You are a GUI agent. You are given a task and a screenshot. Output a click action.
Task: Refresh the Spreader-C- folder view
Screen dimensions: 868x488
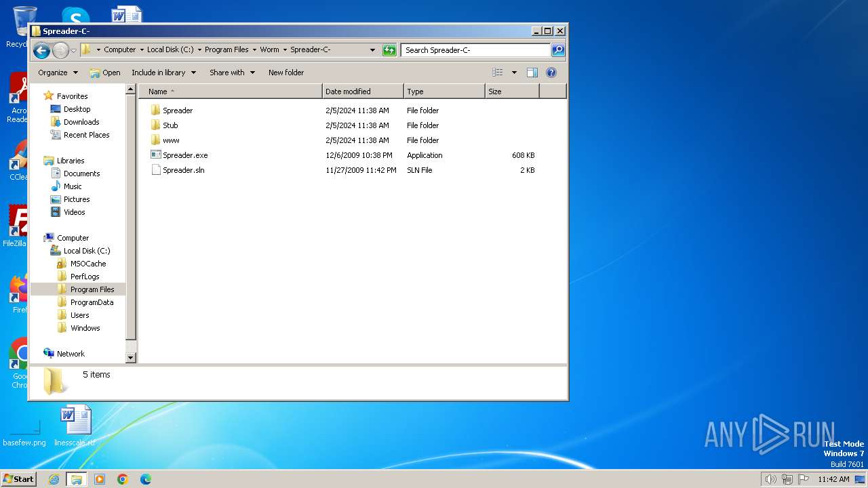pos(389,50)
